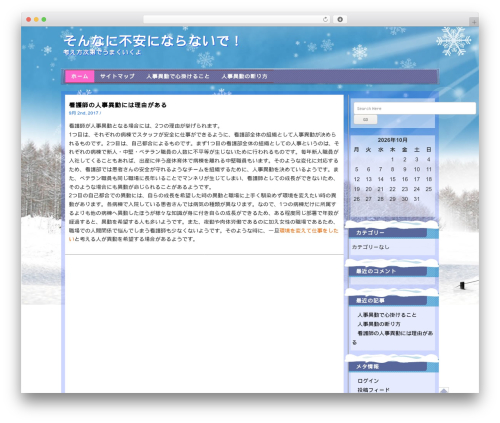Open recent article 人事異動で心掛けること in the sidebar

[x=387, y=315]
